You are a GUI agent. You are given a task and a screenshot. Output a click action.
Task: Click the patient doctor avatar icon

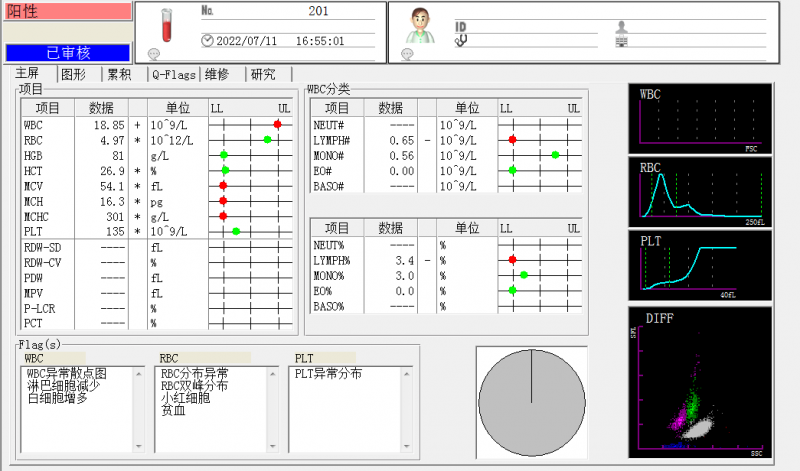tap(422, 26)
